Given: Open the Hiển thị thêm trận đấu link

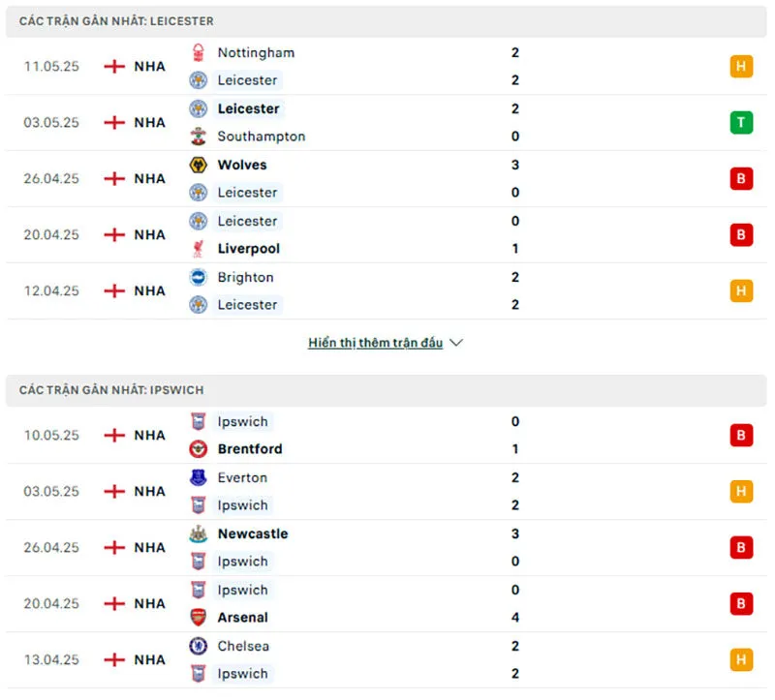Looking at the screenshot, I should pos(376,342).
